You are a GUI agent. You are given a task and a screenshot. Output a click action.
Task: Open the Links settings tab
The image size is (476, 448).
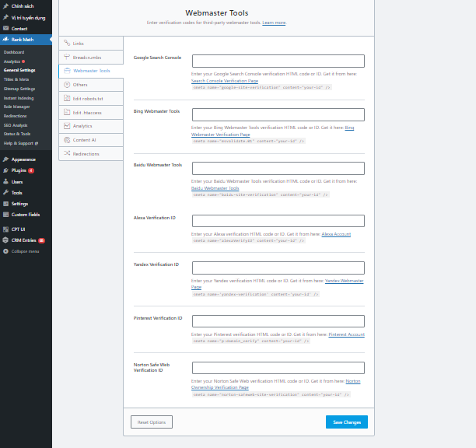(x=91, y=44)
